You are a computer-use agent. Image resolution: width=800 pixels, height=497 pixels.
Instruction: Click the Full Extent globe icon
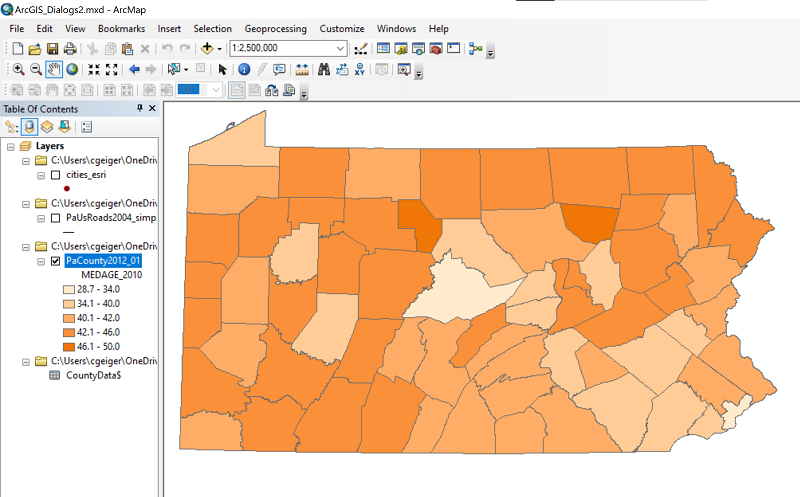(73, 69)
